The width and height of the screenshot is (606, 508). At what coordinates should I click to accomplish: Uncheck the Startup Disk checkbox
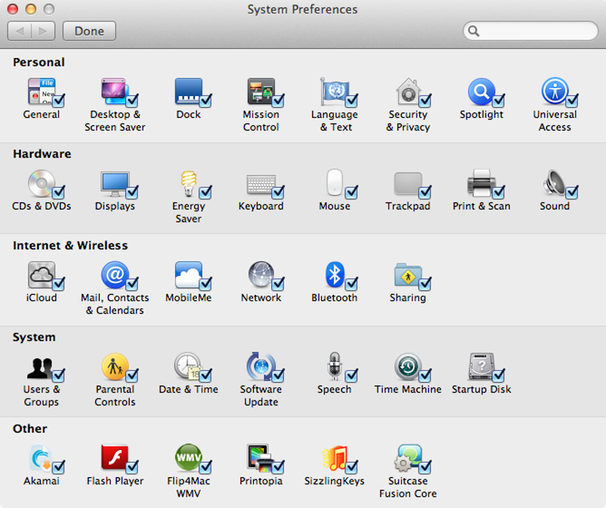[498, 375]
